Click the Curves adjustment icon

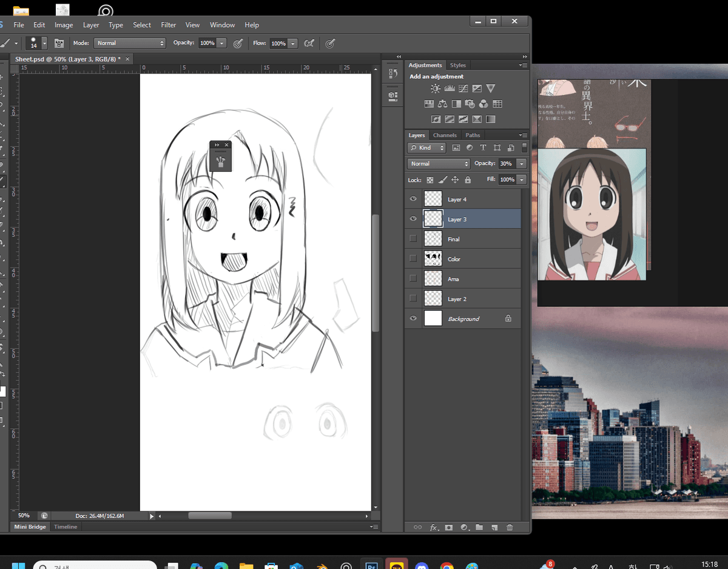[x=463, y=89]
